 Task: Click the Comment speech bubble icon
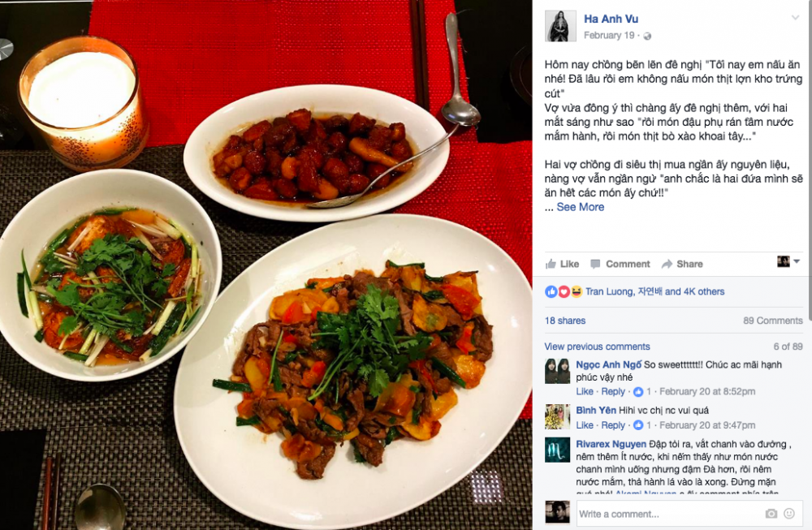pyautogui.click(x=595, y=264)
